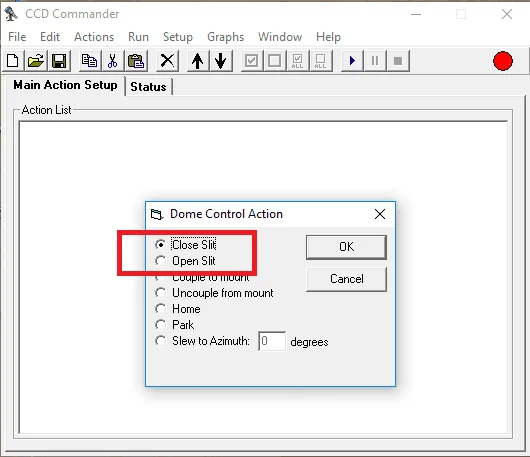Screen dimensions: 530x457
Task: Open the Actions menu
Action: point(94,37)
